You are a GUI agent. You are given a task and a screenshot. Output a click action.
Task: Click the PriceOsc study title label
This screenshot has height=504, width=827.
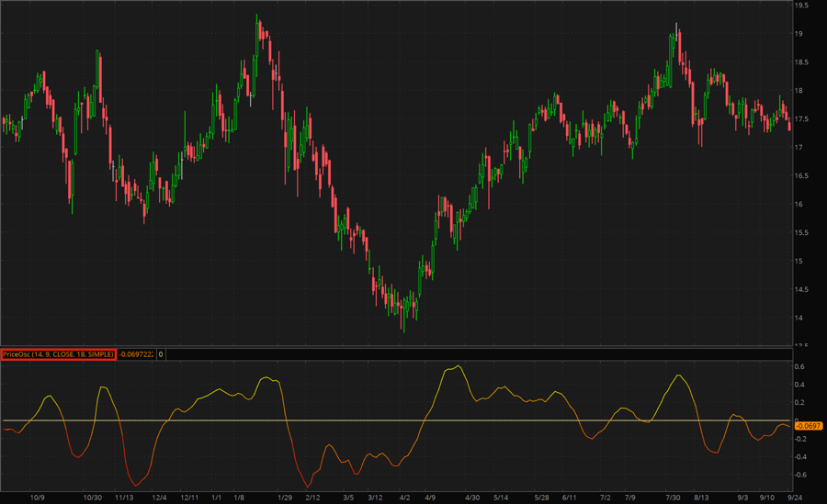(x=58, y=353)
